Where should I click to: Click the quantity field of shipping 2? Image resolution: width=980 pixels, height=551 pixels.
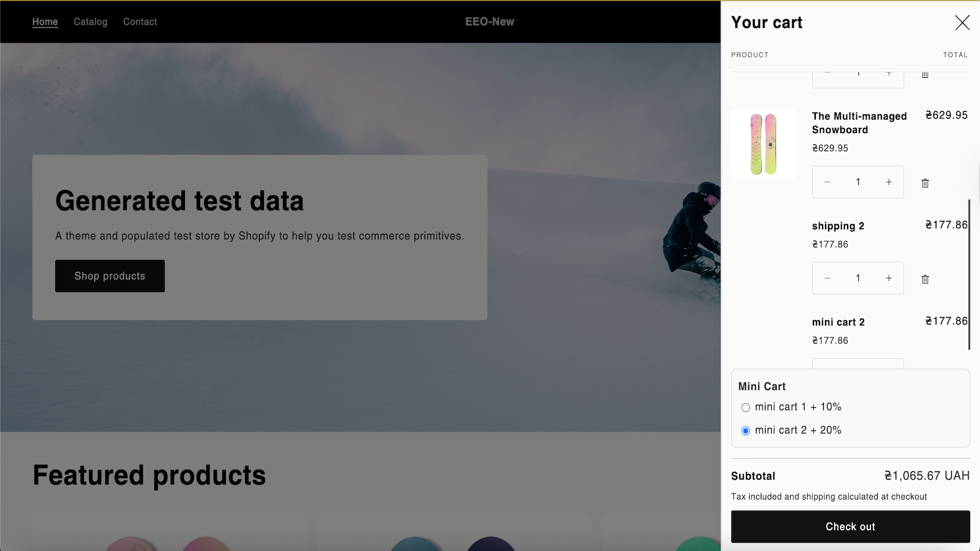(858, 278)
